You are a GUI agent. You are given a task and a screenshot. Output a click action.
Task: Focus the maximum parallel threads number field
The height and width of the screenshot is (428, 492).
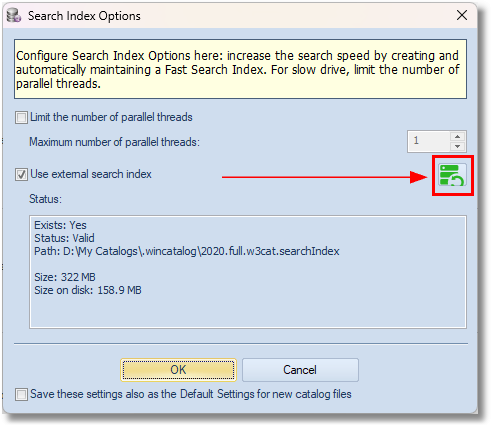click(x=429, y=141)
